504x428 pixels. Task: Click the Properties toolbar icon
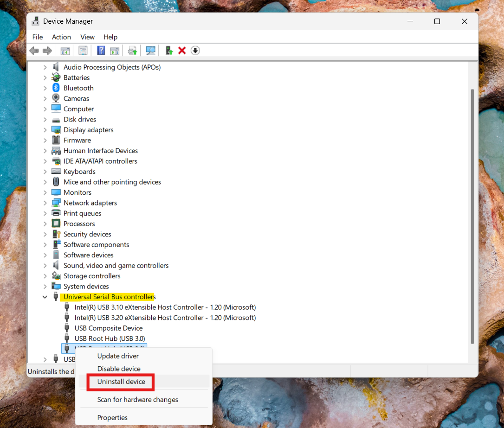83,51
